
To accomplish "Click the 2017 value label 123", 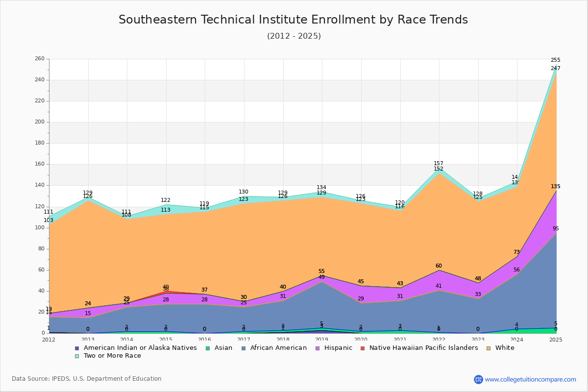I will (244, 199).
